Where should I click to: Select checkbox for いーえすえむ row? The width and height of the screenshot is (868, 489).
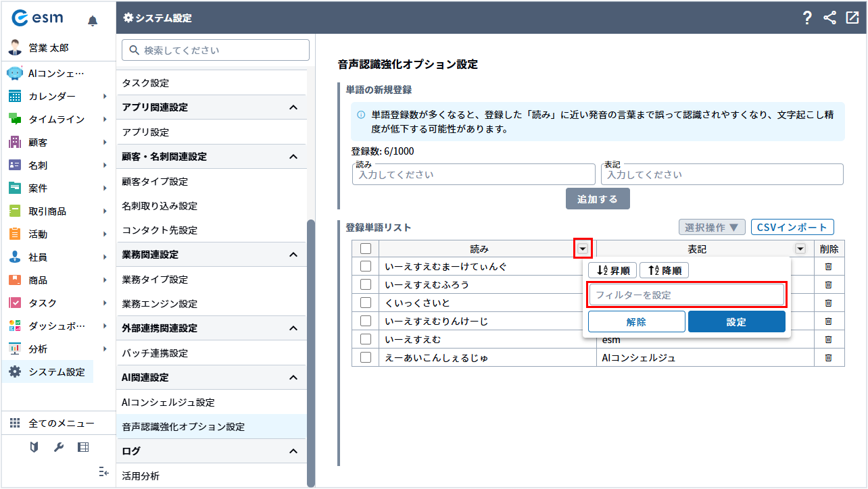366,339
